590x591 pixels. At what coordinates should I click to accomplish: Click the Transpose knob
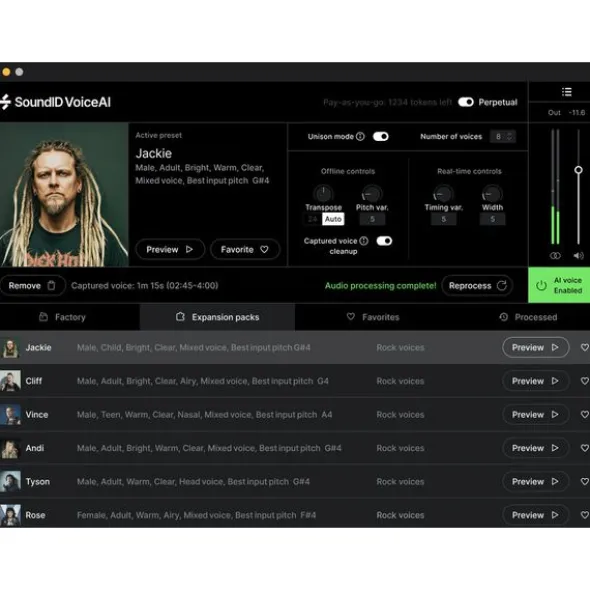(323, 194)
